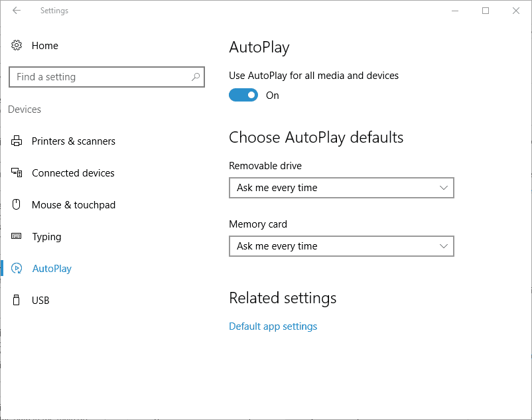Go to the Home settings label
Viewport: 532px width, 420px height.
tap(45, 46)
